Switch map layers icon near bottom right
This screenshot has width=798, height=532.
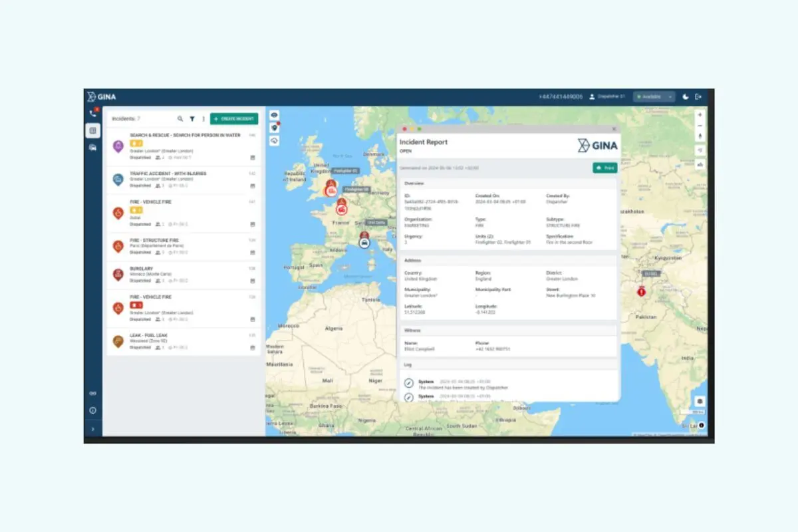[x=700, y=401]
